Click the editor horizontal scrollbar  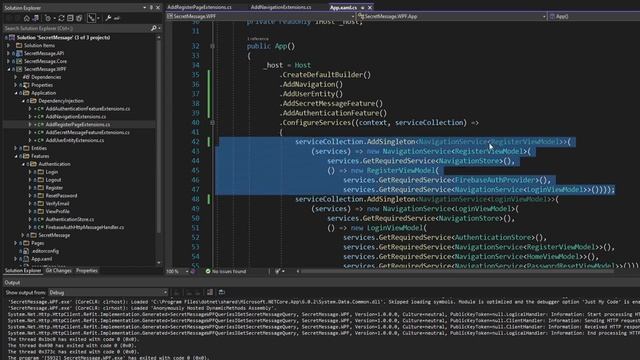(x=457, y=271)
